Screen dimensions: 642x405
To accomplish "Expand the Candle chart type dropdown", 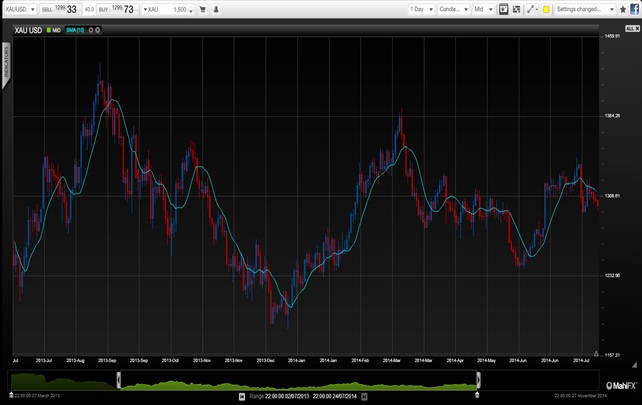I will pyautogui.click(x=452, y=9).
